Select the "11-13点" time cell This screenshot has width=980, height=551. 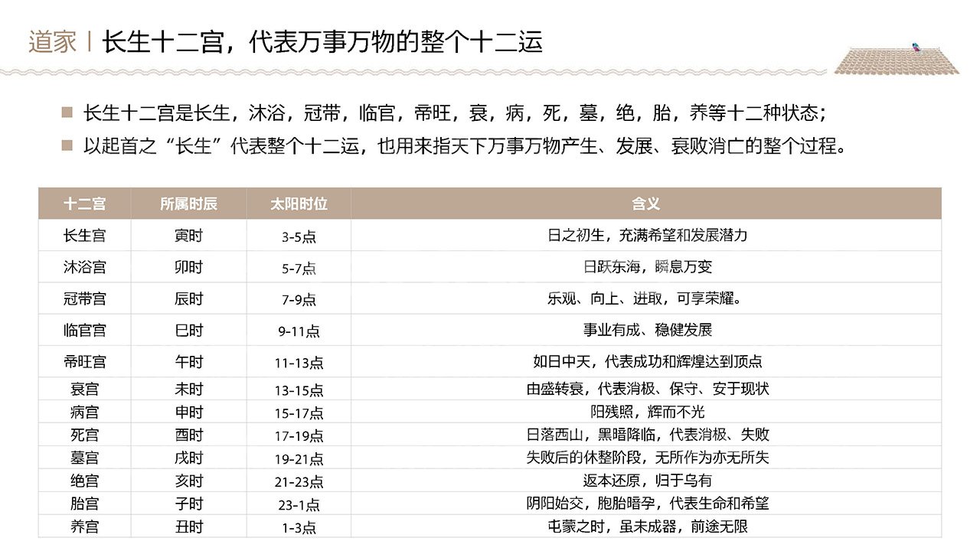pos(299,363)
